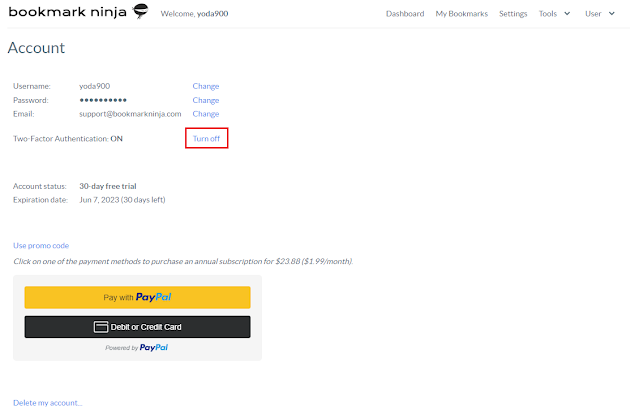This screenshot has width=639, height=414.
Task: Go to My Bookmarks
Action: 461,13
